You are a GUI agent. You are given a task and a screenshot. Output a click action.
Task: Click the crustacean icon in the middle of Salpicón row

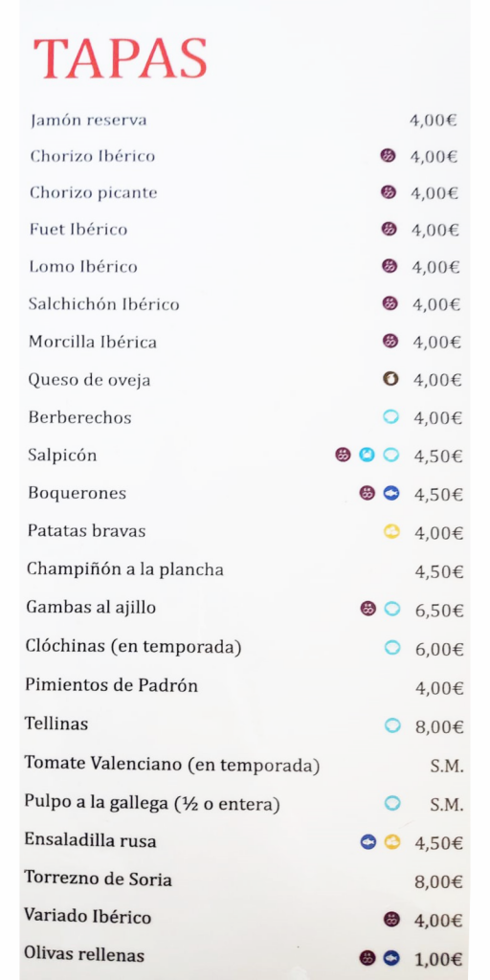click(367, 455)
